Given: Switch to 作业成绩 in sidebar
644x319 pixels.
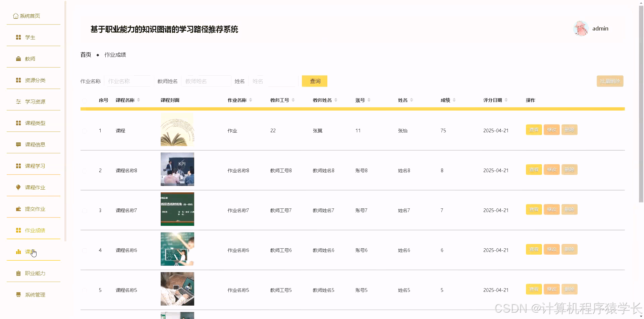Looking at the screenshot, I should pyautogui.click(x=35, y=230).
